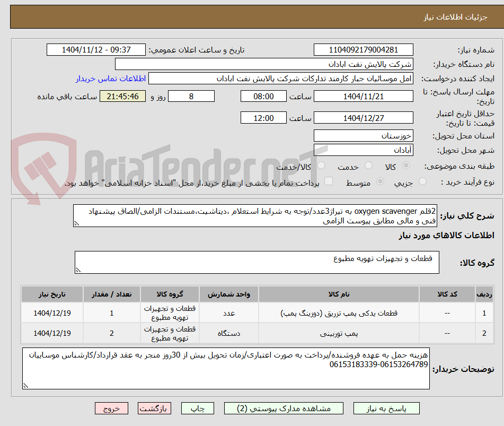Click item name 'قطعات یدکی پمپ تزریق (دوزینگ پمپ)'
The image size is (504, 426).
[339, 313]
